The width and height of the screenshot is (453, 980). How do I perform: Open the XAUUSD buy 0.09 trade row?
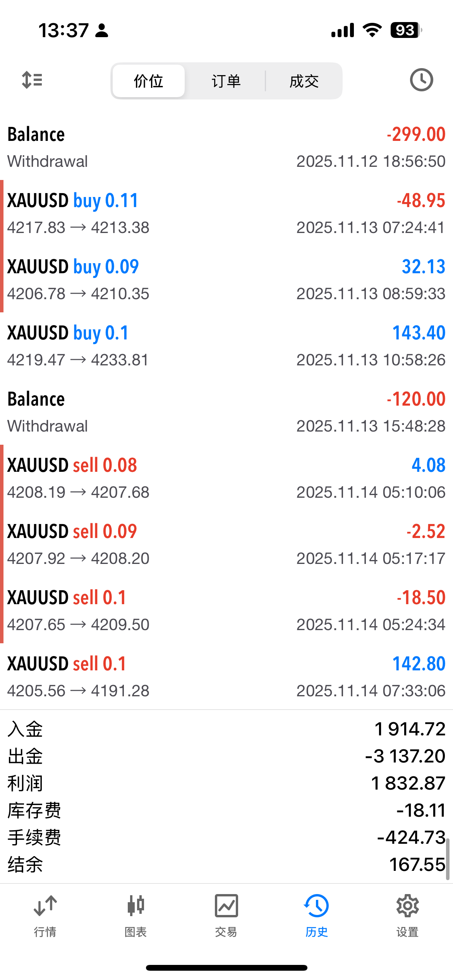226,280
